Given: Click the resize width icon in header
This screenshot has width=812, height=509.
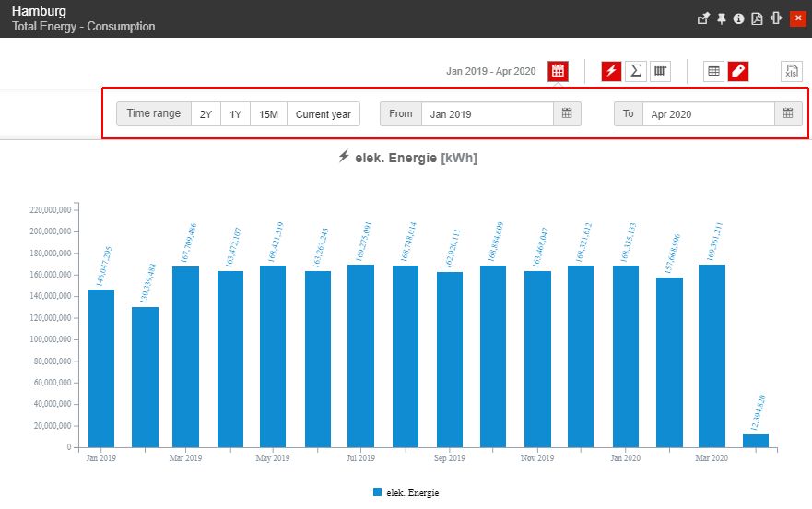Looking at the screenshot, I should click(776, 18).
